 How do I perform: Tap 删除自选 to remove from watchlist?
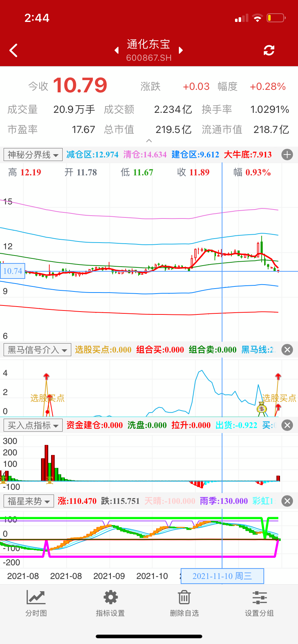click(x=184, y=603)
